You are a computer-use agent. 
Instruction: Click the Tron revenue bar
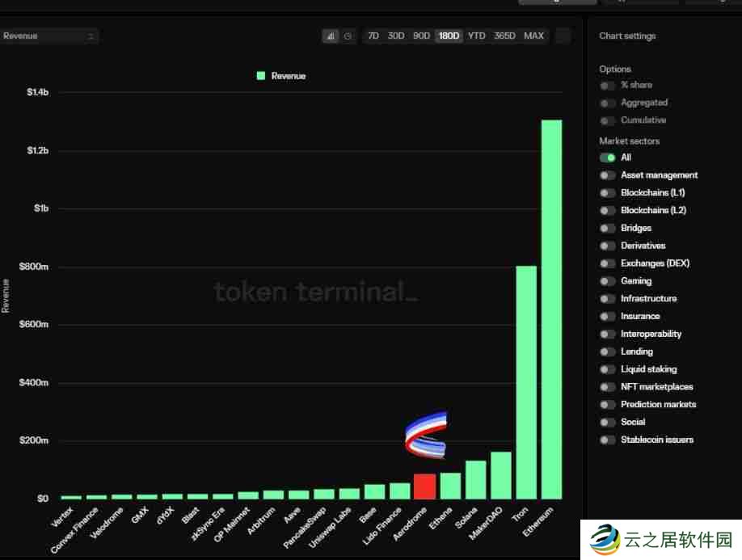[526, 381]
